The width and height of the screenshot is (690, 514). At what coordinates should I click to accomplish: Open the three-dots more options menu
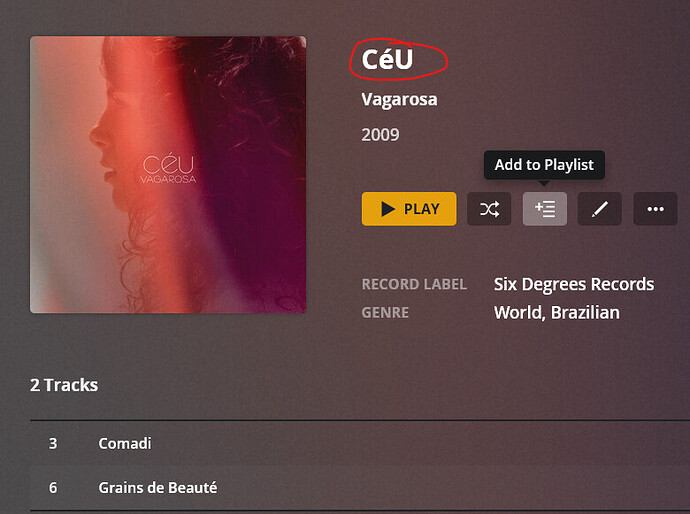[655, 209]
